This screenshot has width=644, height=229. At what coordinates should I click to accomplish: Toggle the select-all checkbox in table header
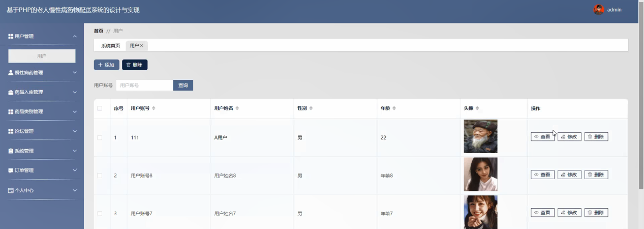pyautogui.click(x=100, y=108)
